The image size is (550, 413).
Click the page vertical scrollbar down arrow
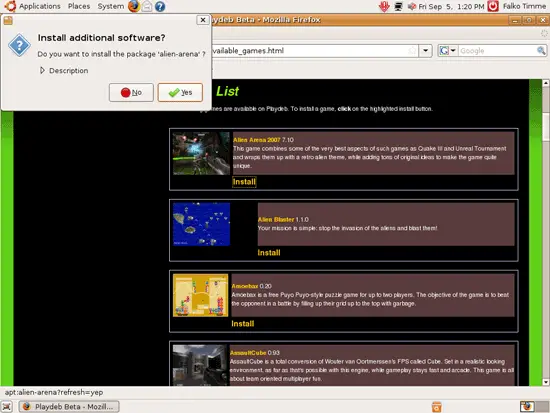click(x=546, y=382)
